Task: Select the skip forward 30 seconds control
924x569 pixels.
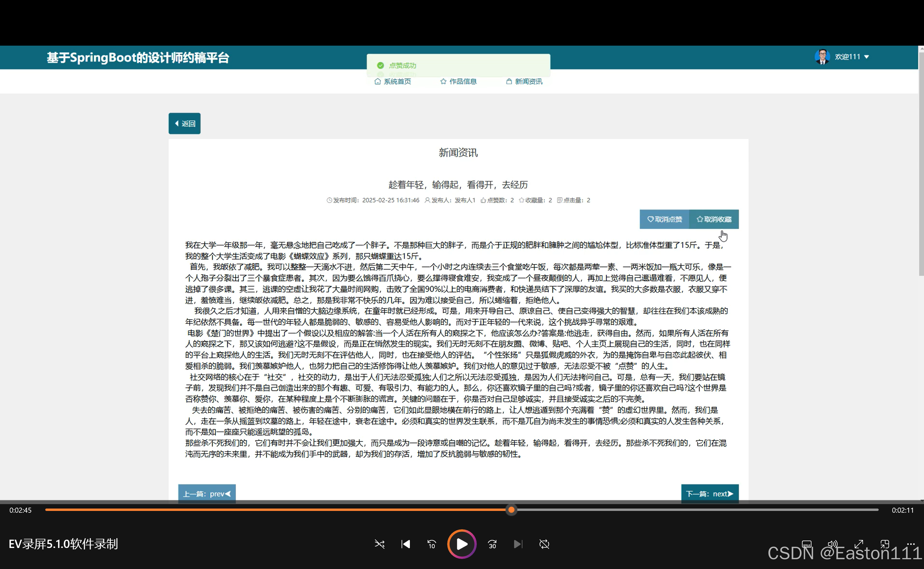Action: [x=492, y=544]
